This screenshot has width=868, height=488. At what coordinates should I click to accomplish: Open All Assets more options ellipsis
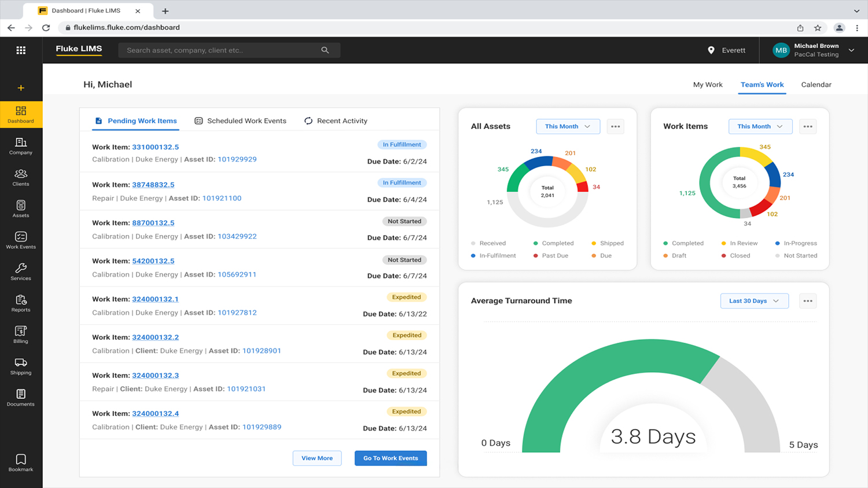[615, 126]
